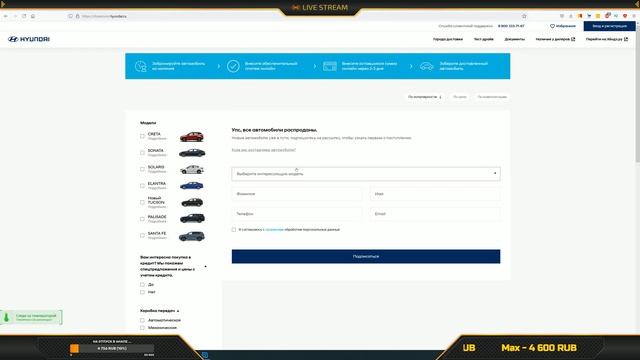This screenshot has height=360, width=640.
Task: Open the last external link in header nav
Action: (x=607, y=39)
